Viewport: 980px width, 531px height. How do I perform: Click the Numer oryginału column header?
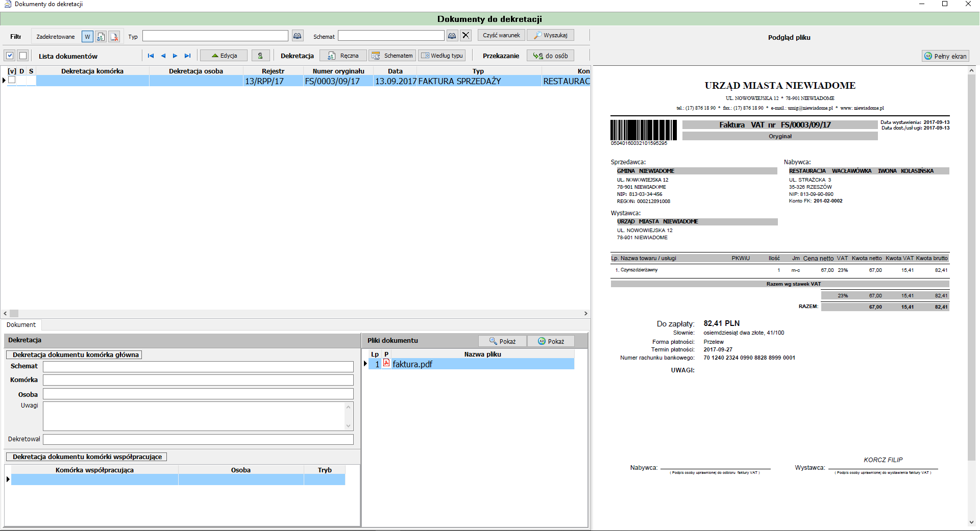point(338,71)
